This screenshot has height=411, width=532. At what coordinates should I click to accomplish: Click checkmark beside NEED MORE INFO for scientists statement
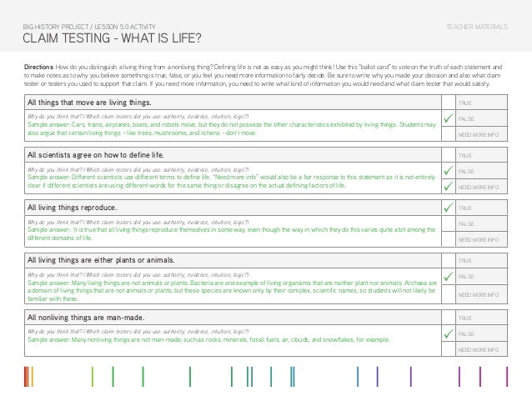[x=449, y=186]
